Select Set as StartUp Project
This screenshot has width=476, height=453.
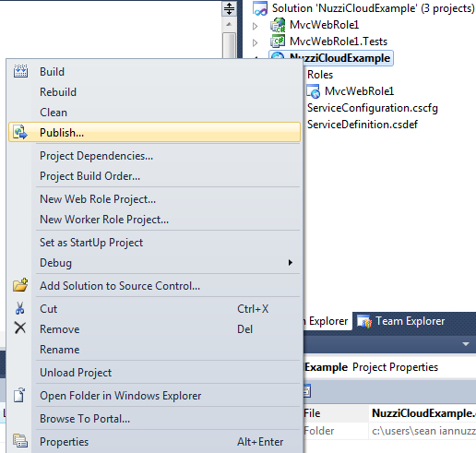(x=91, y=243)
